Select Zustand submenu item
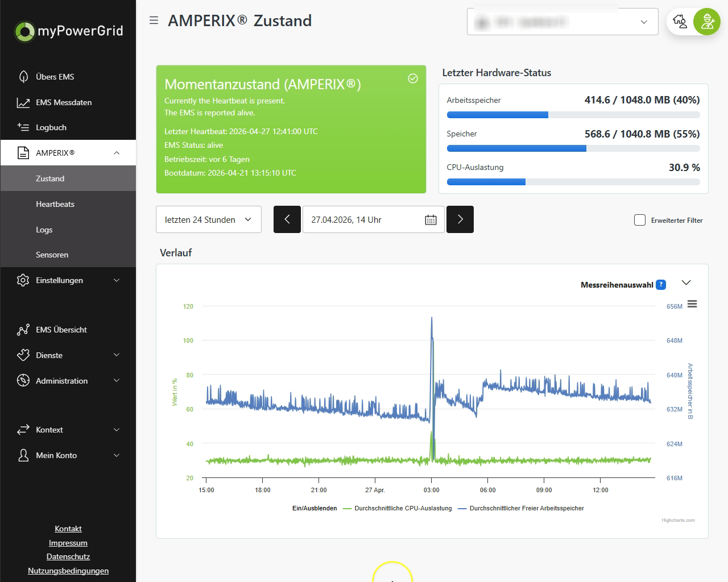Screen dimensions: 728x582 [x=68, y=178]
